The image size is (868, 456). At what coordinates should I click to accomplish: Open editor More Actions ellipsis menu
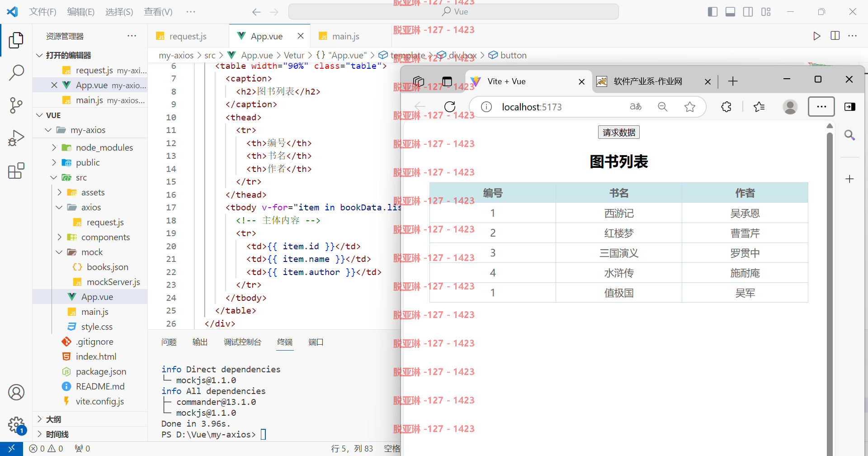pyautogui.click(x=853, y=36)
